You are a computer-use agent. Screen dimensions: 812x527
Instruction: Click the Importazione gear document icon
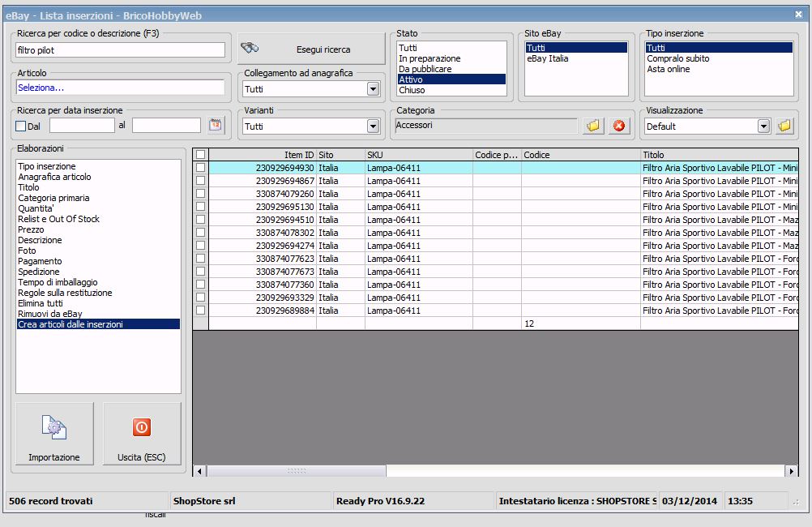(53, 427)
